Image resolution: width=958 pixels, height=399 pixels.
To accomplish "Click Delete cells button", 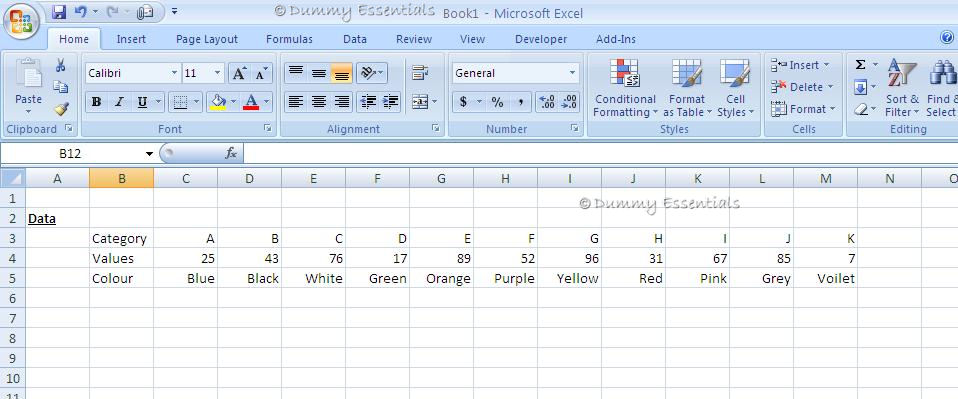I will tap(801, 87).
